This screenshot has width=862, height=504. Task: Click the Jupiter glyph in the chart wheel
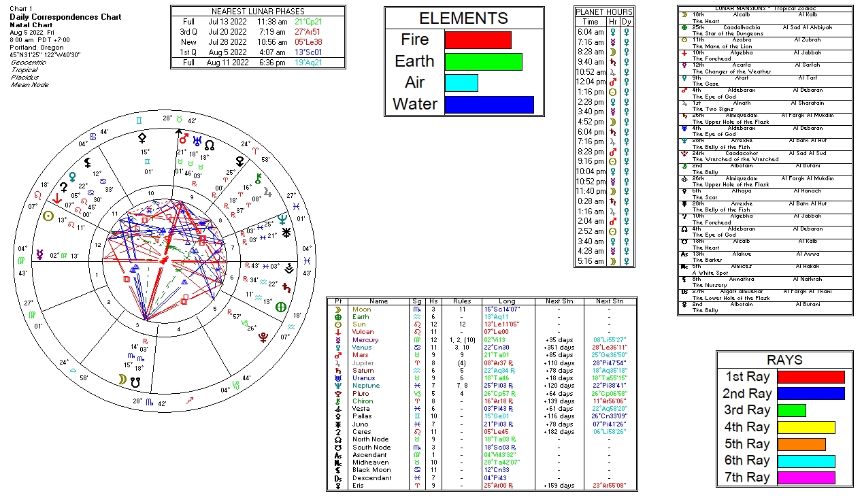tap(268, 193)
